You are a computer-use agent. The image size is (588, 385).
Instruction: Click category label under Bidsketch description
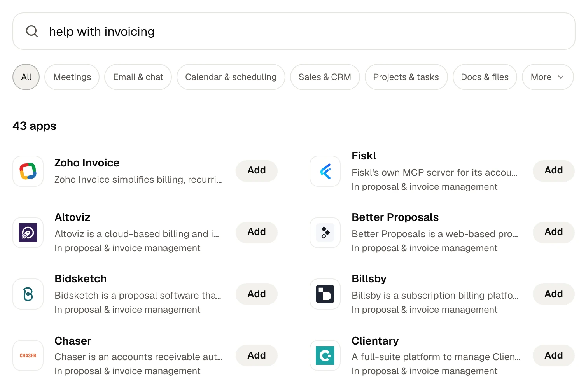[x=127, y=310]
